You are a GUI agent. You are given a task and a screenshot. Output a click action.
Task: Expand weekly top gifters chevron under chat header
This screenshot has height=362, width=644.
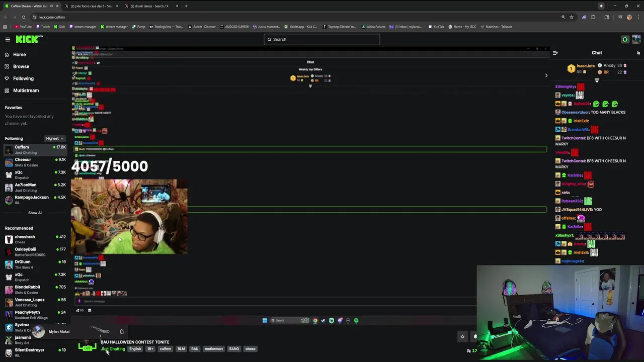pyautogui.click(x=597, y=80)
